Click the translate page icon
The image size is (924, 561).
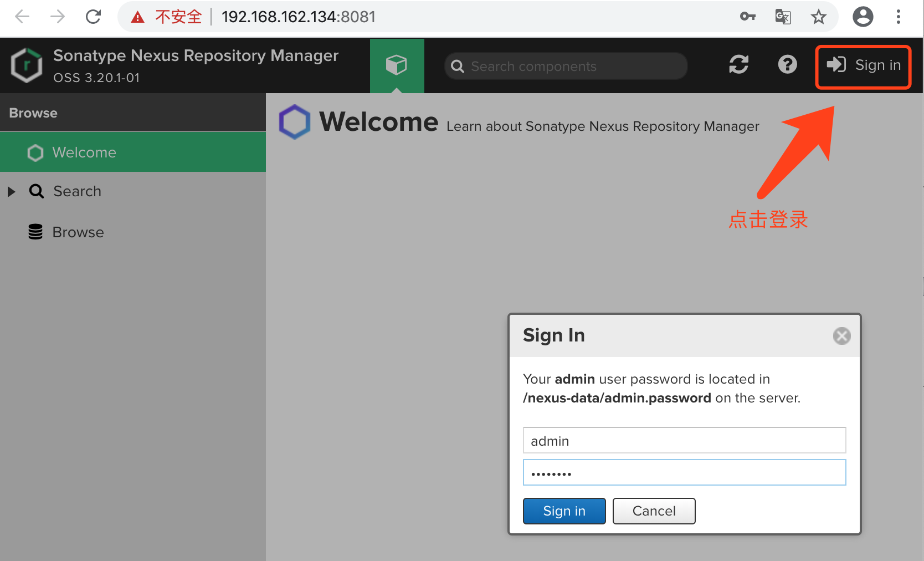(783, 17)
